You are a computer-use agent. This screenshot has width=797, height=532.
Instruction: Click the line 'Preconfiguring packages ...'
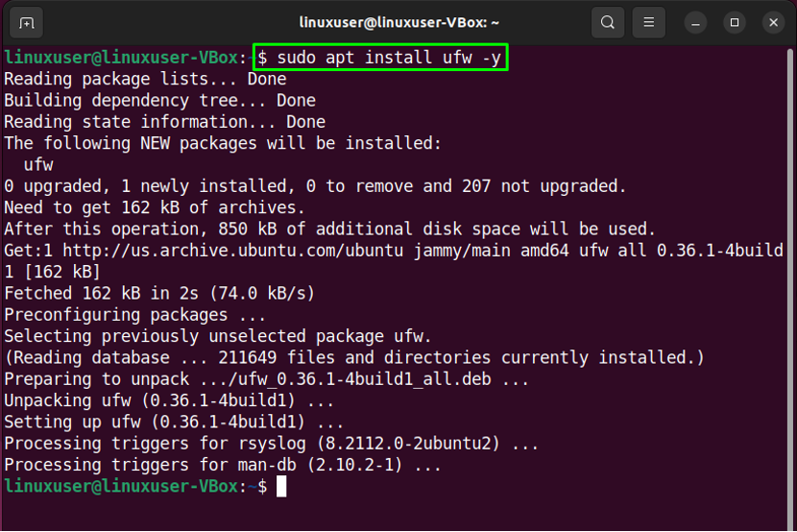point(135,315)
